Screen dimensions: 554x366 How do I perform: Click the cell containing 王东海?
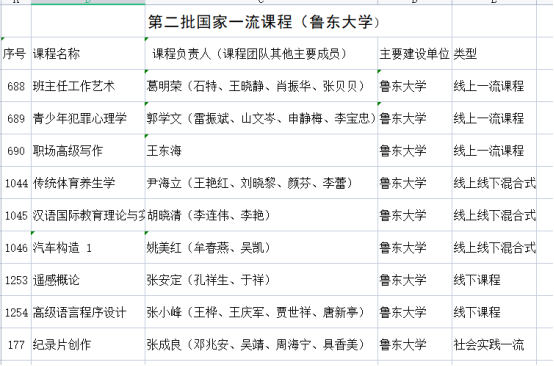click(x=261, y=150)
